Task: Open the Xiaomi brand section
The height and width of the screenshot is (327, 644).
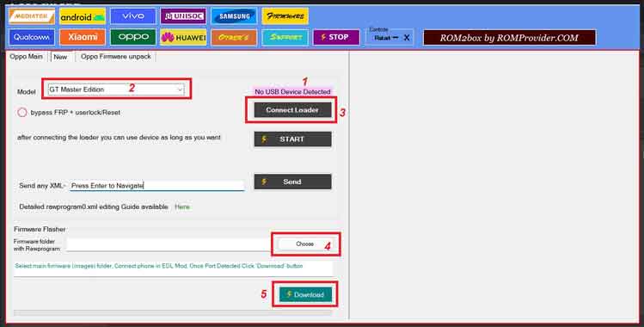Action: click(83, 37)
